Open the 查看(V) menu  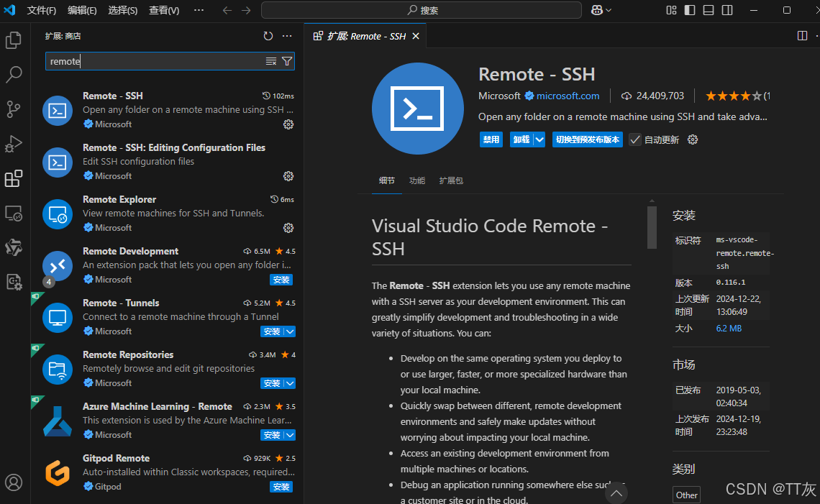pyautogui.click(x=164, y=10)
